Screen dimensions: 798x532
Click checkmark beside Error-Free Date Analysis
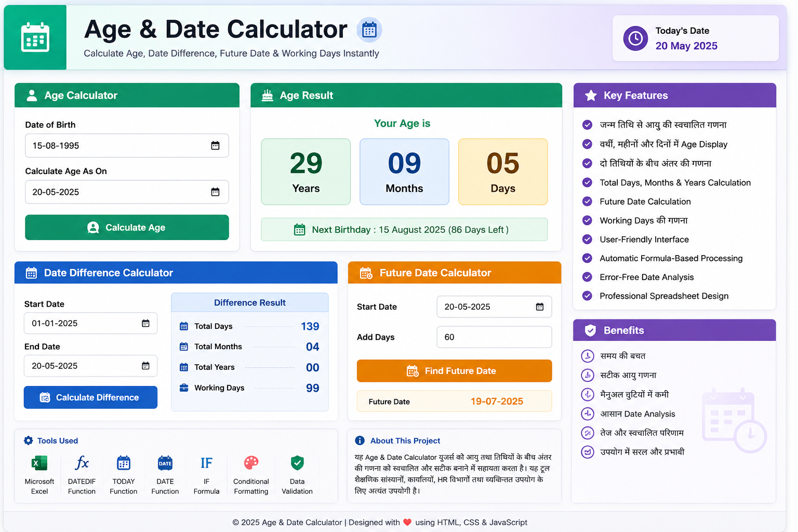587,277
